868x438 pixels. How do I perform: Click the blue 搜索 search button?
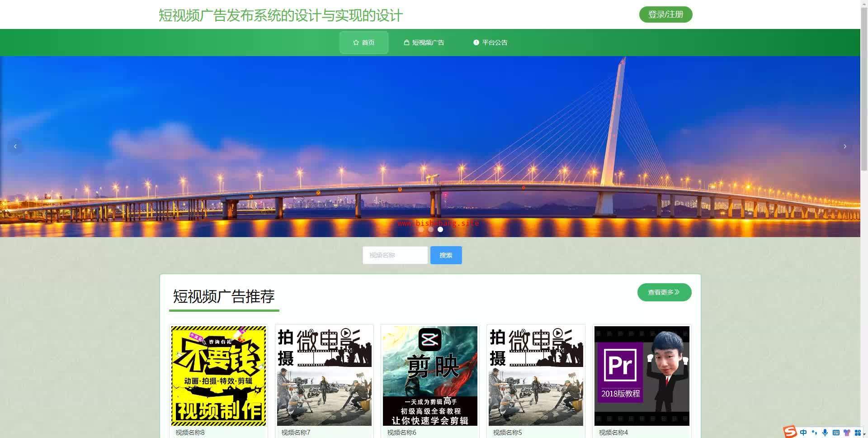[446, 255]
